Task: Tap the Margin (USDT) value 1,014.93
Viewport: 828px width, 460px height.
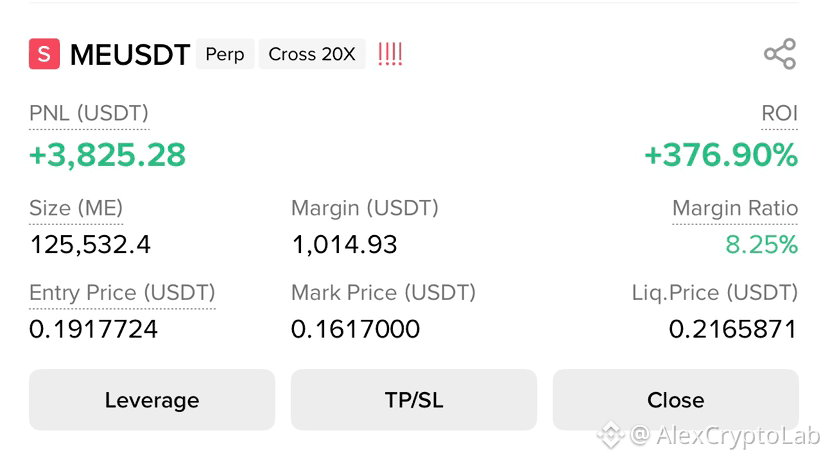Action: [344, 245]
